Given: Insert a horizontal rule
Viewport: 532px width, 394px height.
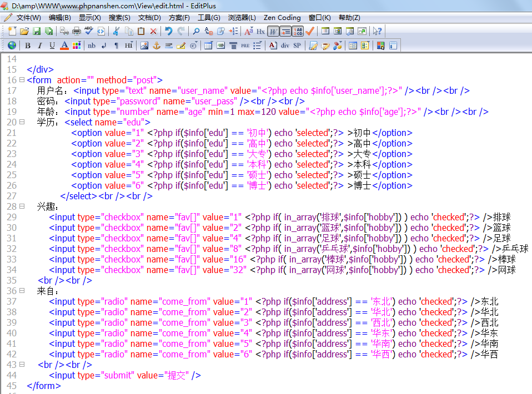Looking at the screenshot, I should [x=169, y=46].
